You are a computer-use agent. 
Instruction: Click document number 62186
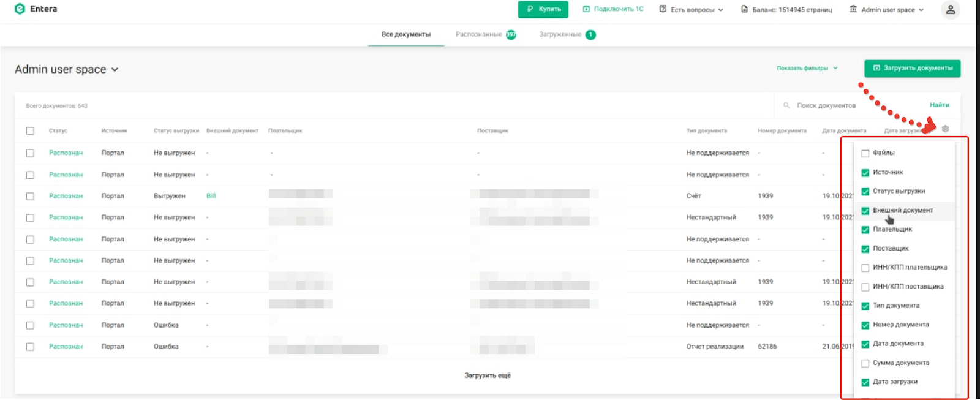[767, 347]
